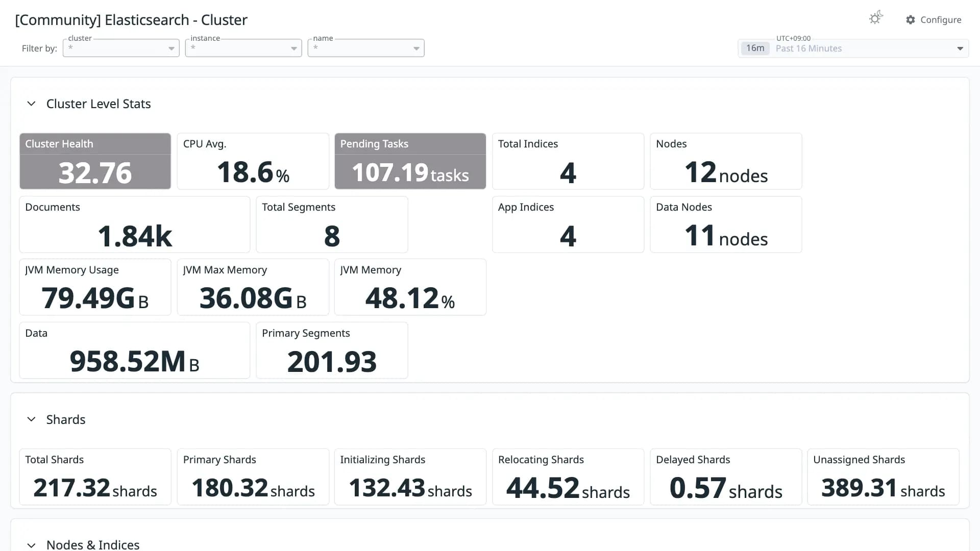Click the 16m time badge
The width and height of the screenshot is (980, 551).
point(755,48)
